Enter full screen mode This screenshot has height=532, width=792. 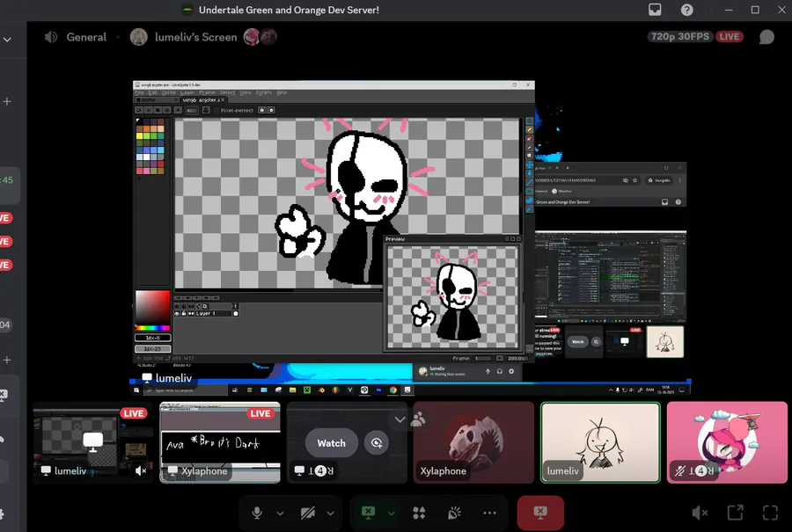[x=770, y=513]
